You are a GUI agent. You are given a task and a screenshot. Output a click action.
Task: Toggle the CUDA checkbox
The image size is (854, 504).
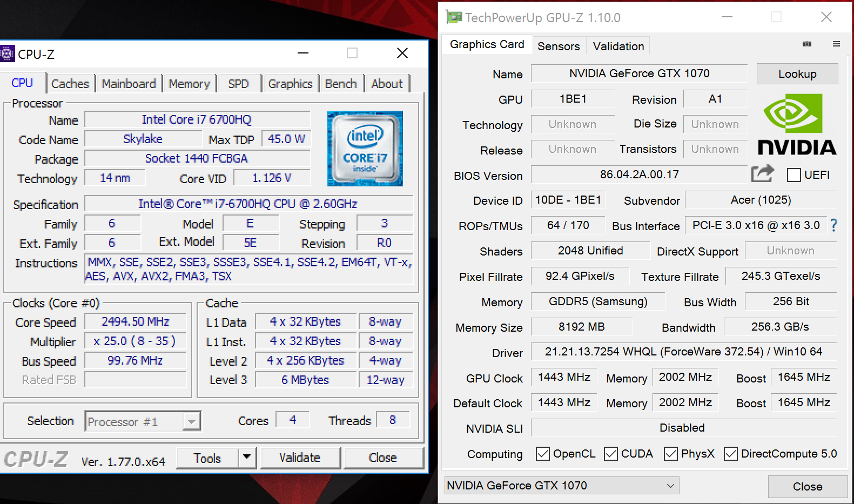[611, 454]
